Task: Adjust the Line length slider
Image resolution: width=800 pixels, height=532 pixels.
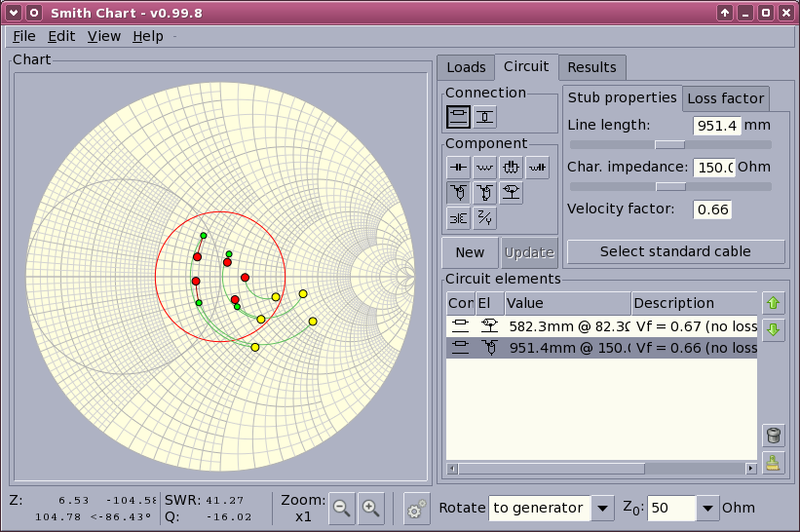Action: (669, 145)
